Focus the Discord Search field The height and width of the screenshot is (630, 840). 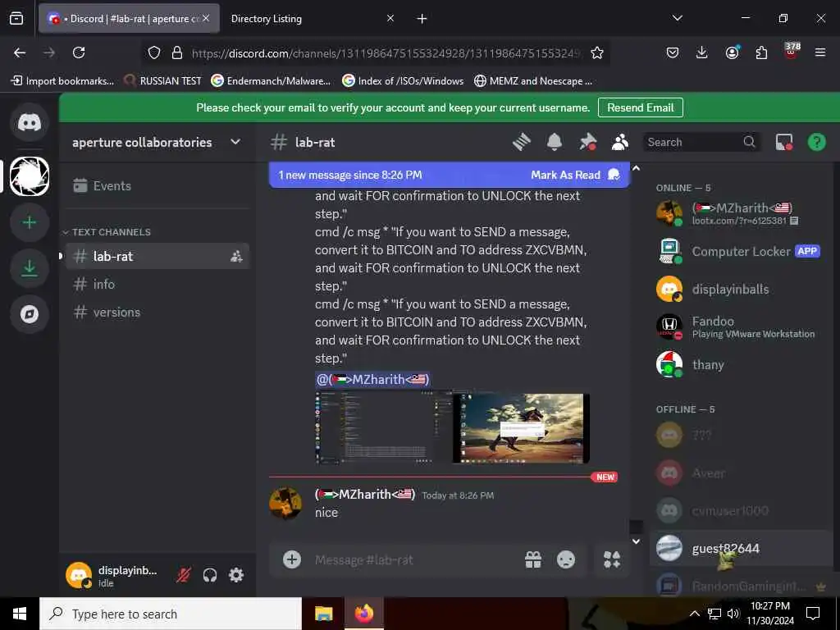point(701,142)
